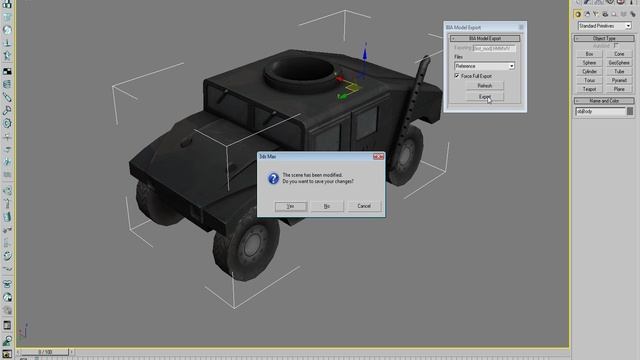Image resolution: width=640 pixels, height=360 pixels.
Task: Click the Cone primitive button
Action: point(619,54)
